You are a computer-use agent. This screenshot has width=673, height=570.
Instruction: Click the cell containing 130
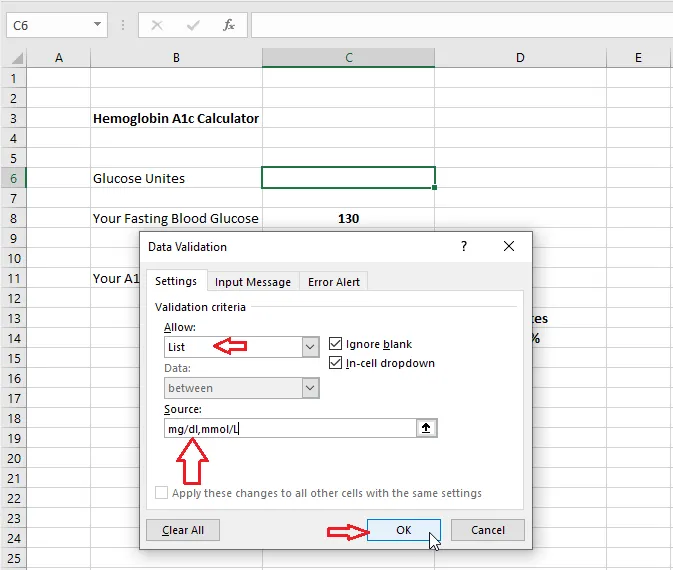[x=349, y=218]
